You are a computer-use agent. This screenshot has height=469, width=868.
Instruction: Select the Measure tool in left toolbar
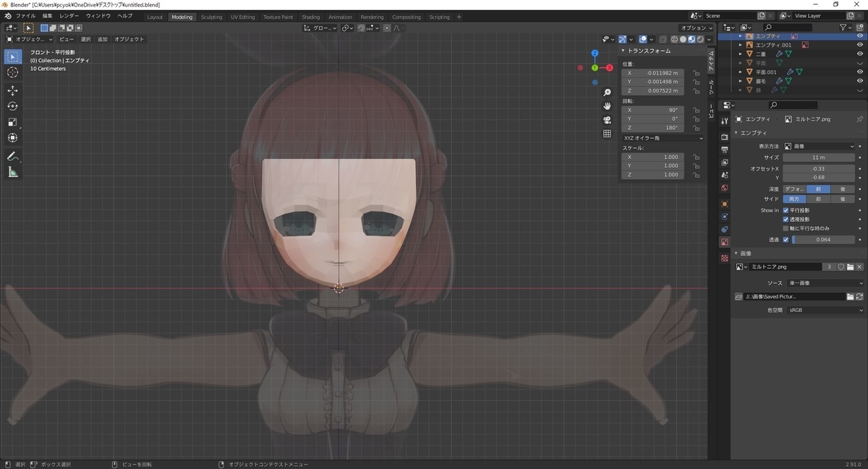(x=12, y=172)
